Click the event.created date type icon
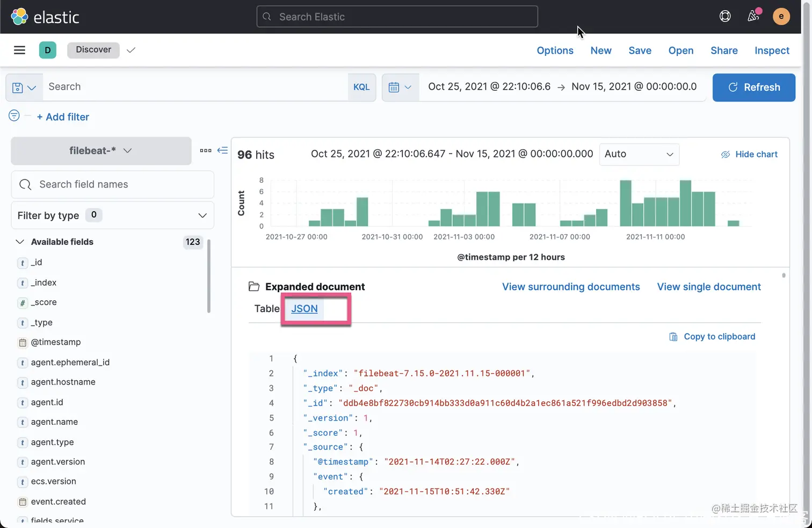This screenshot has width=812, height=528. click(23, 502)
